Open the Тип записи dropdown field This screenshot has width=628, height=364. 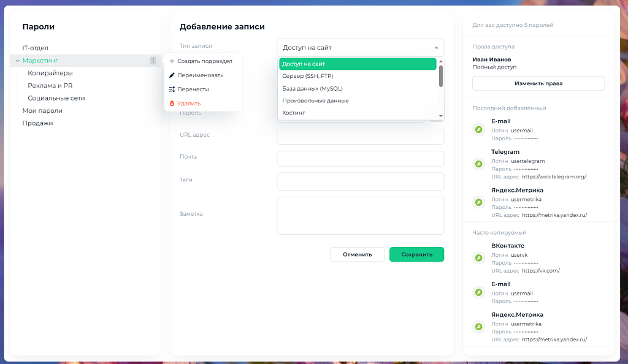pos(360,48)
